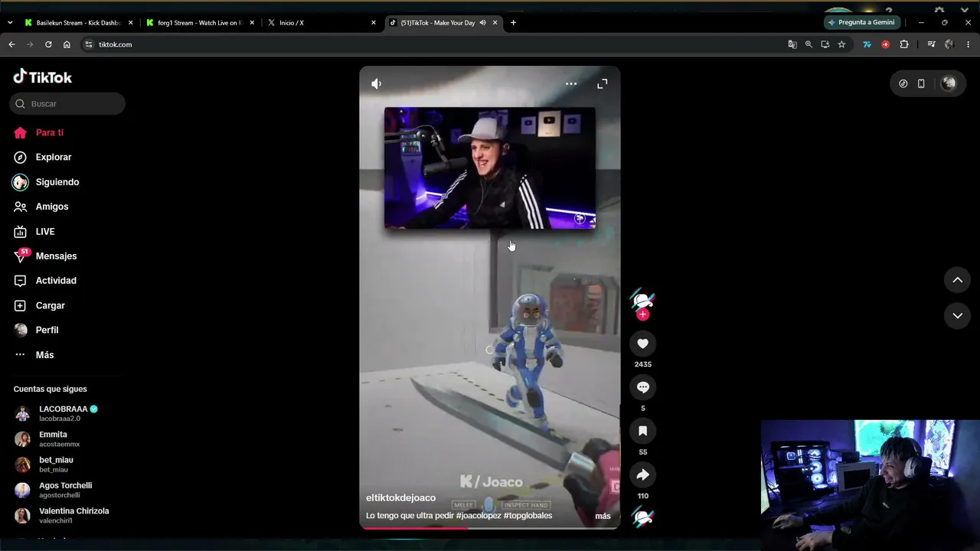
Task: Skip to the next video with down chevron
Action: tap(957, 315)
